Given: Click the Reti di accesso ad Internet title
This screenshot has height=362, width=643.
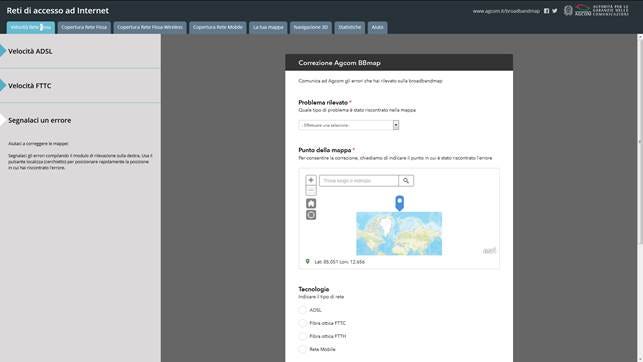Looking at the screenshot, I should click(58, 11).
